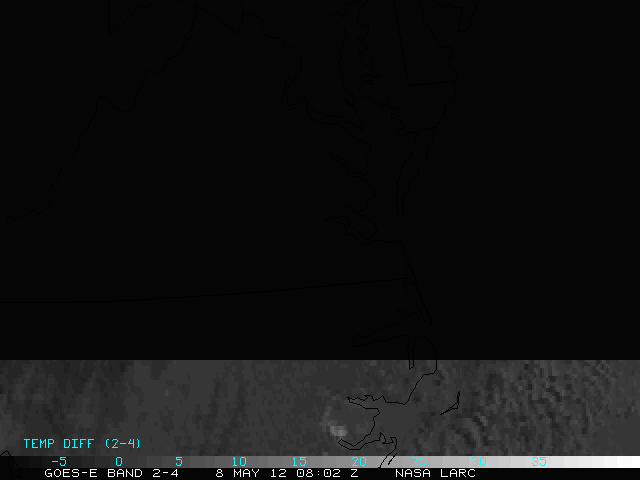Screen dimensions: 640x480
Task: Select the 0 value on the color bar
Action: [118, 461]
